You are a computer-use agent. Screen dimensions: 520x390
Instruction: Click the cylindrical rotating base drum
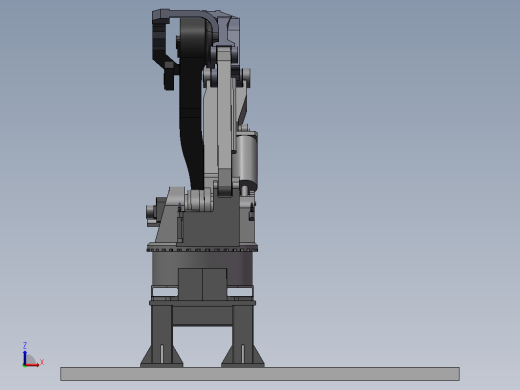202,269
